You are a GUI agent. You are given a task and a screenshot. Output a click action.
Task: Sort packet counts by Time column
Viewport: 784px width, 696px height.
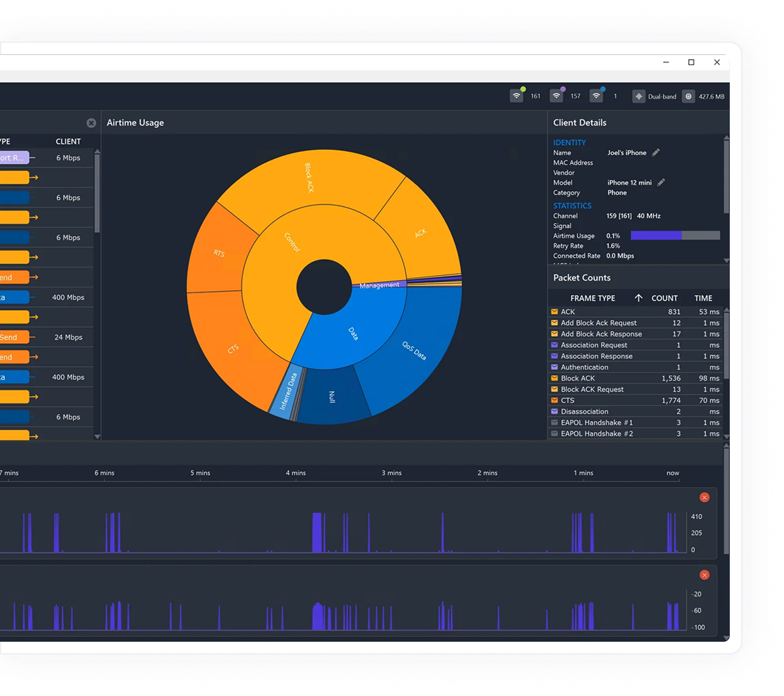click(703, 298)
